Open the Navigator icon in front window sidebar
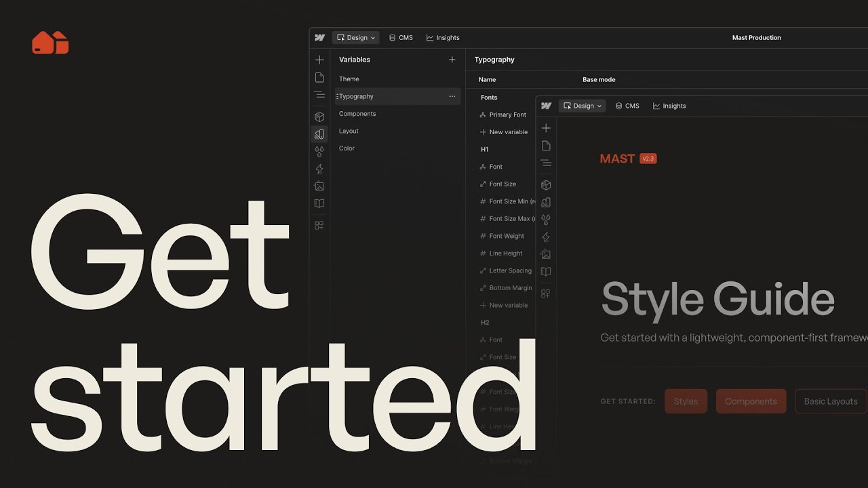 (546, 163)
